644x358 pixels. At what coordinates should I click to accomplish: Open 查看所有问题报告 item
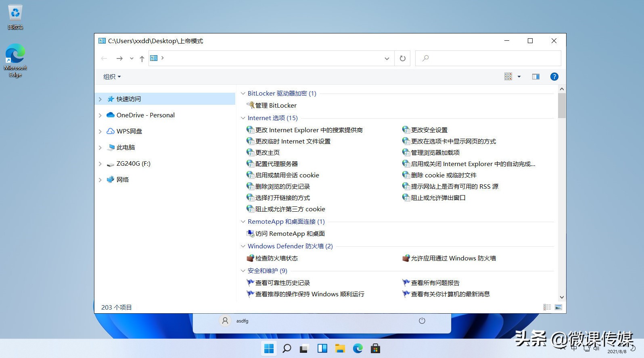(x=431, y=283)
